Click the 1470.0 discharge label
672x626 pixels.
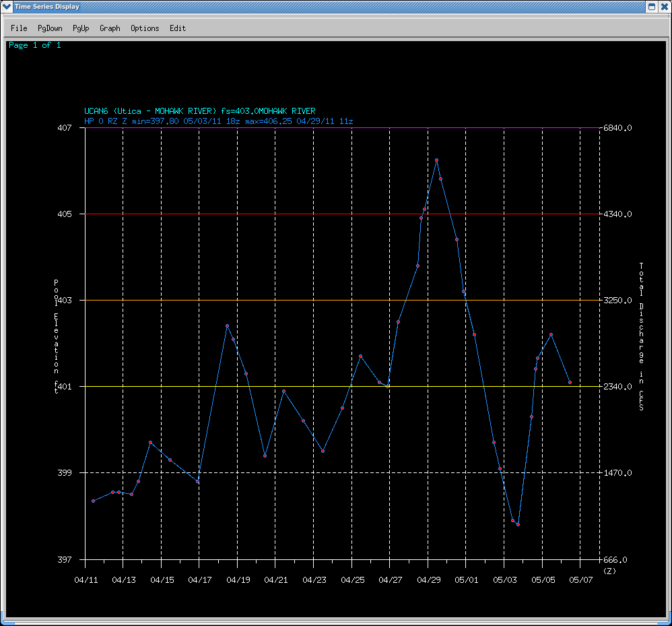tap(617, 472)
